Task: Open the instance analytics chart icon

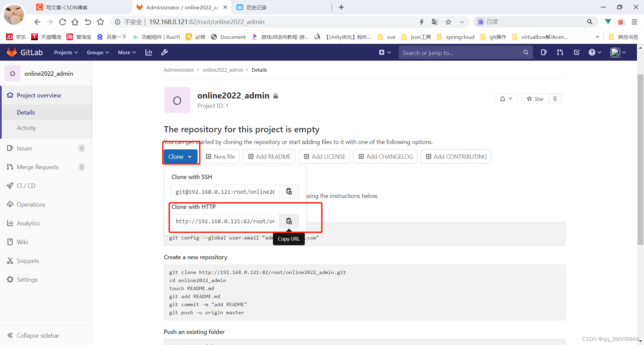Action: pos(149,52)
